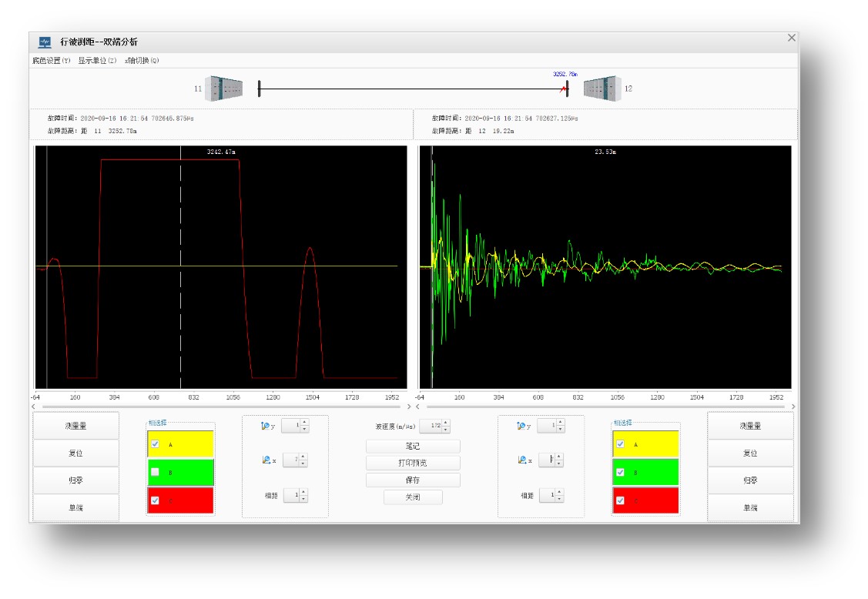Viewport: 868px width, 599px height.
Task: Click 单端 button in station 11 panel
Action: (x=75, y=507)
